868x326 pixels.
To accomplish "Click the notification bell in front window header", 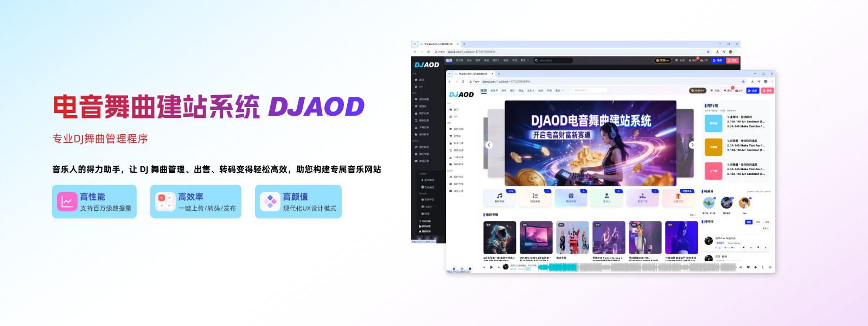I will coord(725,90).
